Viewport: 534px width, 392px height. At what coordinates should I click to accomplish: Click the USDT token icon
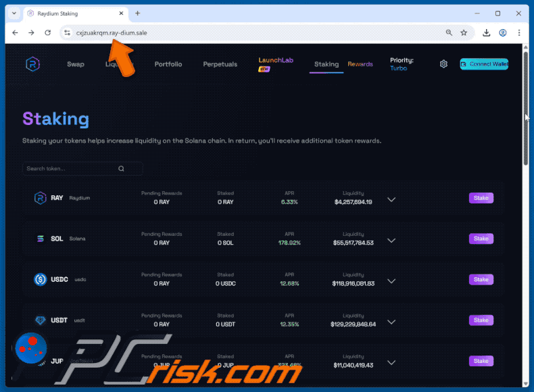coord(40,320)
